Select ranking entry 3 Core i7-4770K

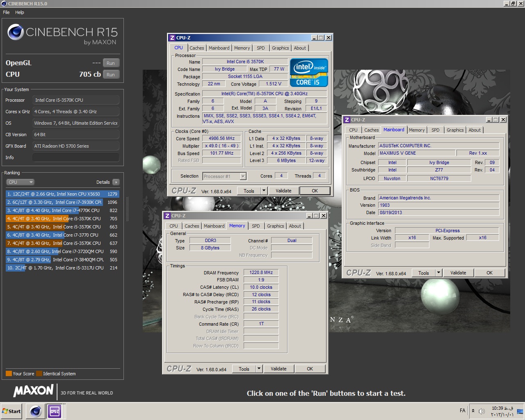click(x=62, y=210)
